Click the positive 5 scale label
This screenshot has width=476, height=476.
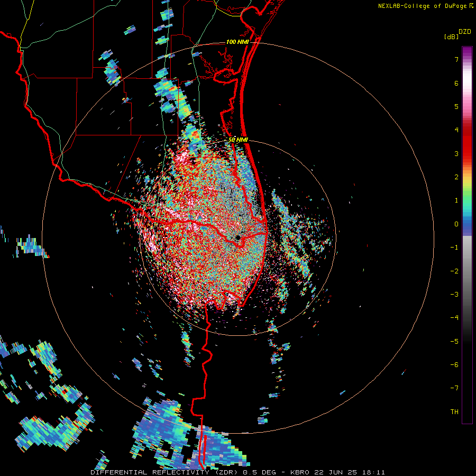456,106
